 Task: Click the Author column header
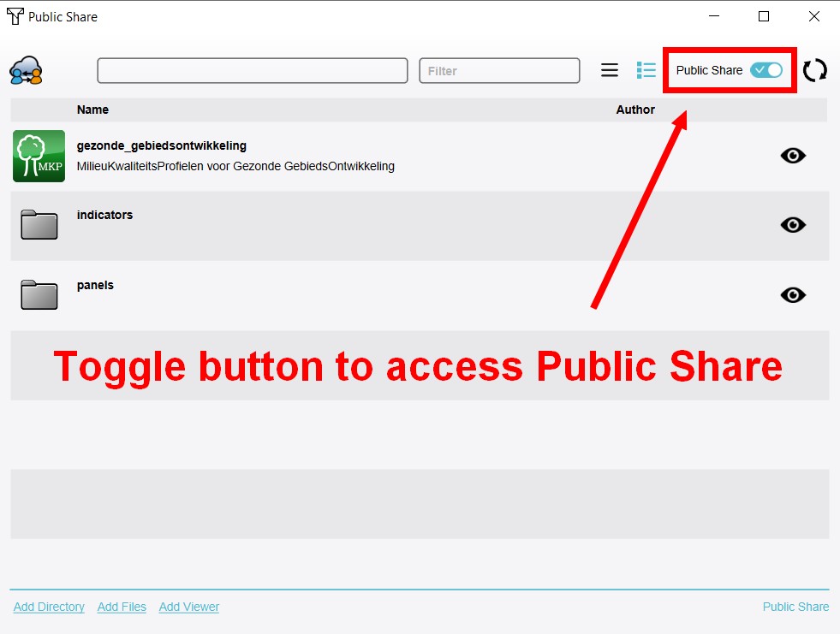pos(635,110)
